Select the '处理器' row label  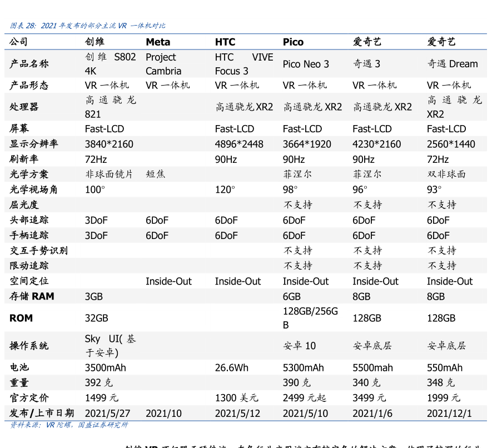click(x=24, y=107)
